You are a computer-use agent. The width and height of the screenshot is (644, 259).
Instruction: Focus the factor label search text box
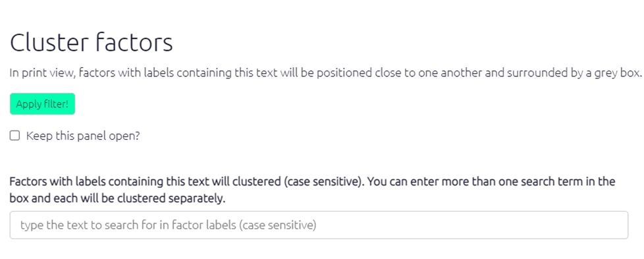tap(319, 225)
